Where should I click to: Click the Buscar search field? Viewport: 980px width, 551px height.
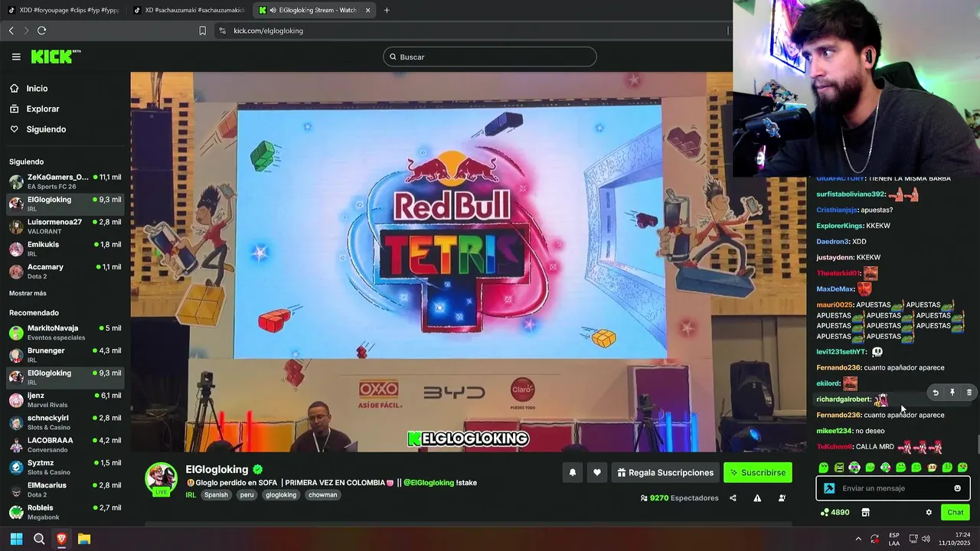(490, 57)
